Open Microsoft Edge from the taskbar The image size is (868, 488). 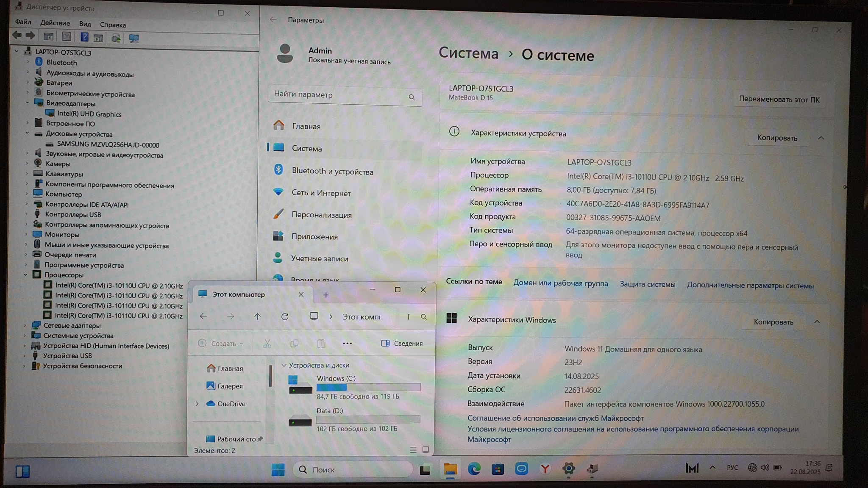pyautogui.click(x=474, y=469)
